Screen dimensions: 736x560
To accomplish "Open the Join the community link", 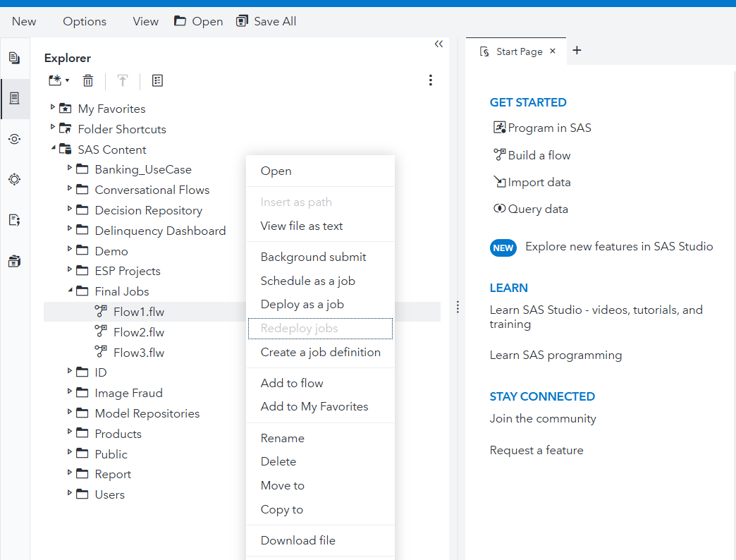I will coord(543,418).
